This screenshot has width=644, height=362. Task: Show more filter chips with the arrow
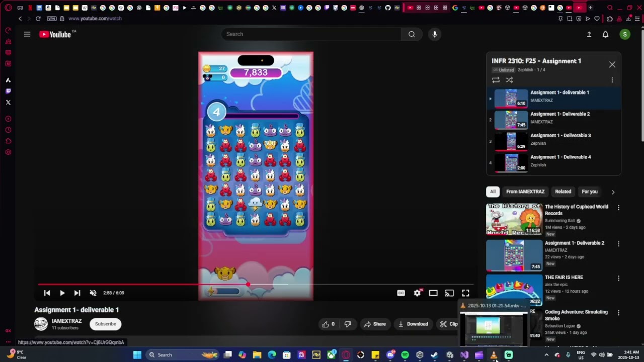click(613, 192)
